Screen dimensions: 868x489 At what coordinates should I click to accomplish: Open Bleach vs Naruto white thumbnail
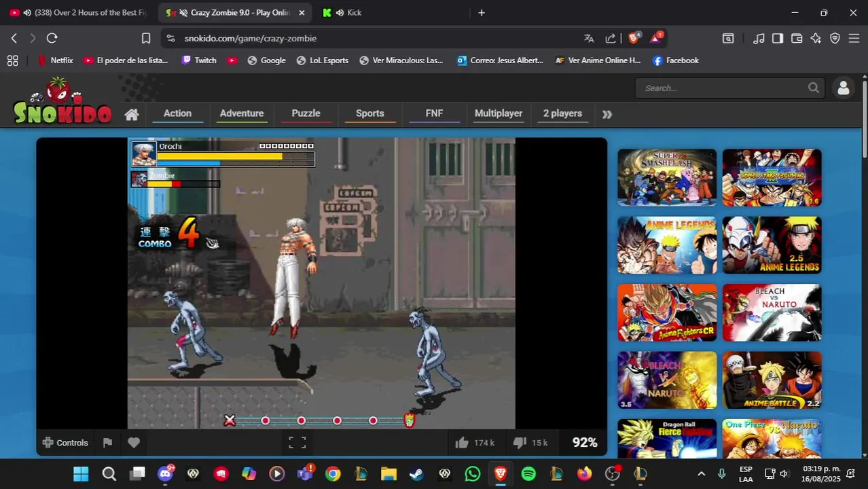coord(772,312)
